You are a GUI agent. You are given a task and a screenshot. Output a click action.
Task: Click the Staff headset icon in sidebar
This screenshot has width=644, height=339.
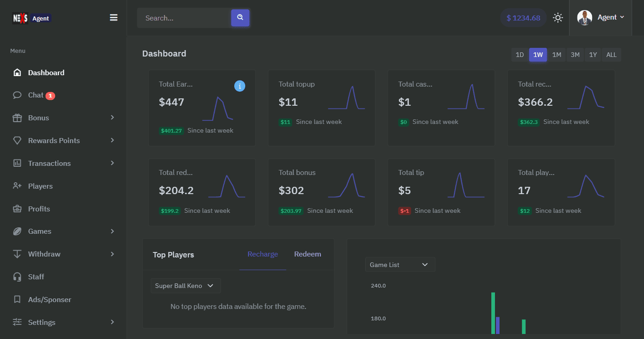pos(17,277)
